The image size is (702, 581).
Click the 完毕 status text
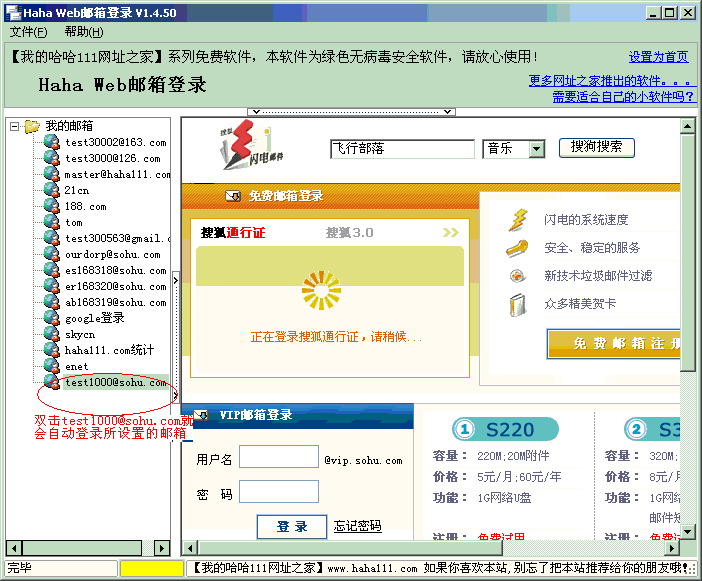coord(20,568)
